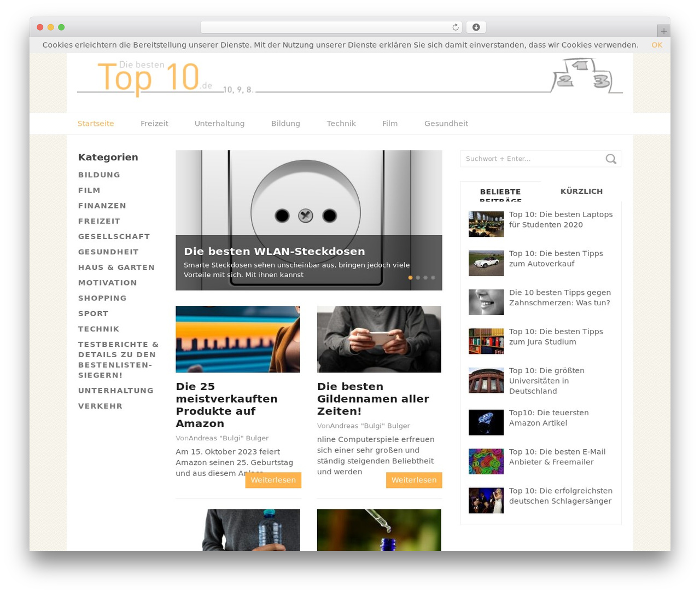This screenshot has width=700, height=593.
Task: Open a new tab with plus icon
Action: 663,31
